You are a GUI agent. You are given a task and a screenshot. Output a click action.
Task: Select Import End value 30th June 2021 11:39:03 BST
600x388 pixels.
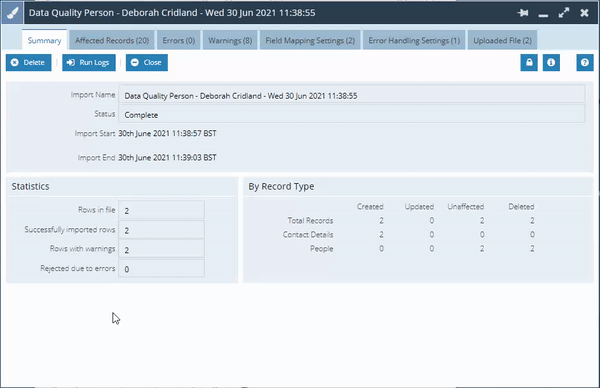coord(167,158)
